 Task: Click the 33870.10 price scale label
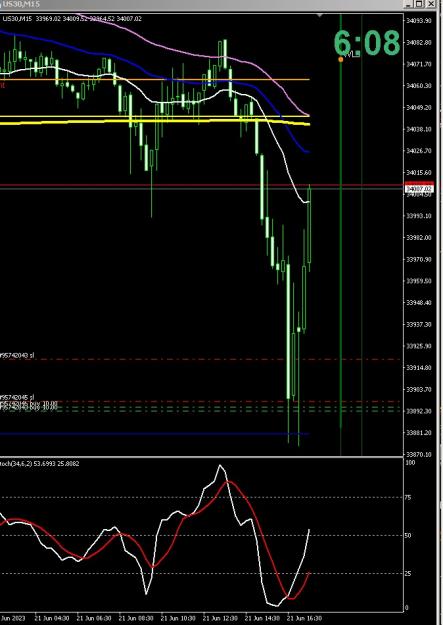[418, 454]
